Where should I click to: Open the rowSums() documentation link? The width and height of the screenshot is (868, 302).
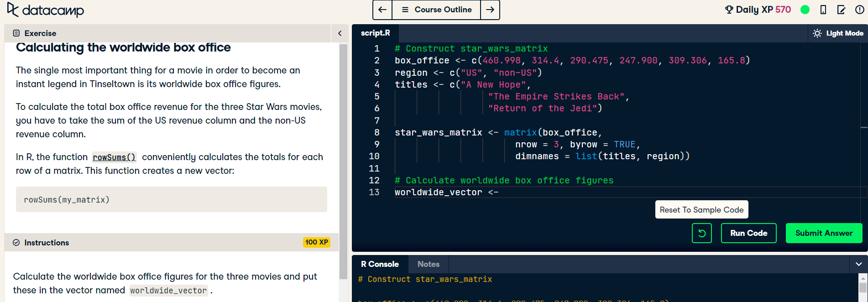(x=114, y=157)
